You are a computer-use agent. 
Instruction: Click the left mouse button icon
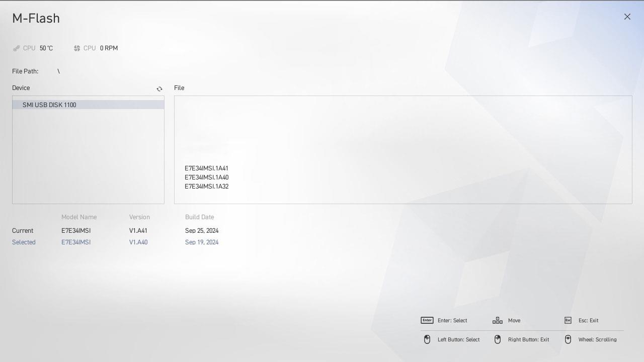click(x=427, y=339)
